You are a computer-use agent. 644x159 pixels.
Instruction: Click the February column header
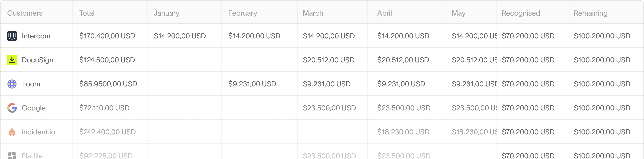[x=243, y=13]
